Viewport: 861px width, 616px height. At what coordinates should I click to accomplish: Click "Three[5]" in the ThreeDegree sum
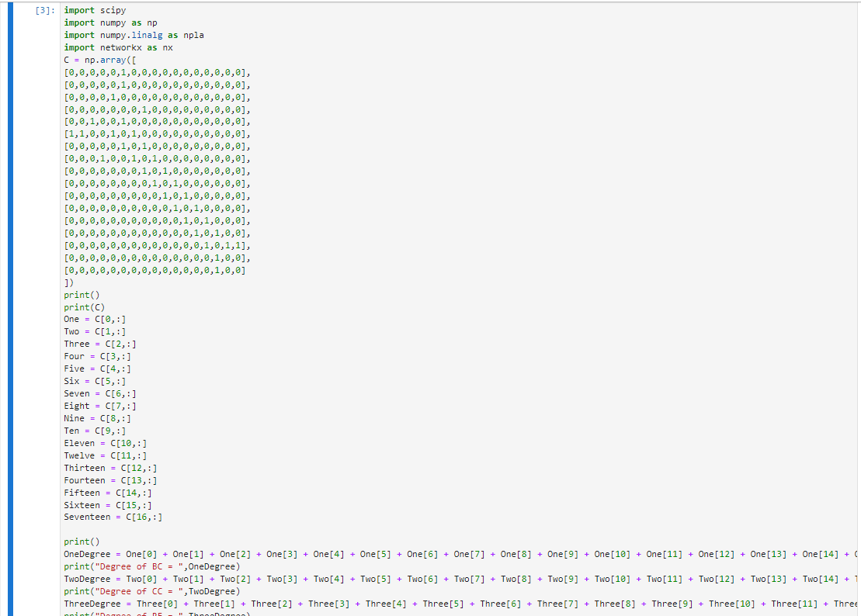coord(443,604)
